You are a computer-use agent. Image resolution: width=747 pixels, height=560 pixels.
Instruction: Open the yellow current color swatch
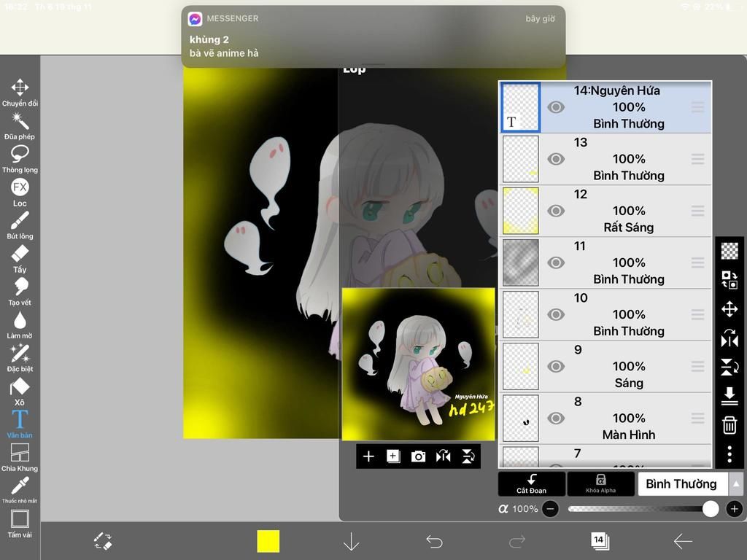pos(268,542)
